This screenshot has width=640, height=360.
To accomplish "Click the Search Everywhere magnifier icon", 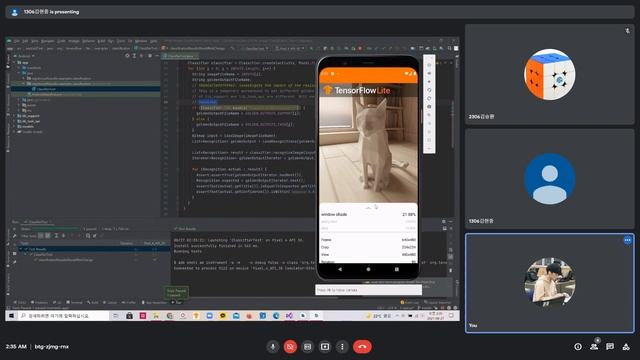I will coord(449,48).
